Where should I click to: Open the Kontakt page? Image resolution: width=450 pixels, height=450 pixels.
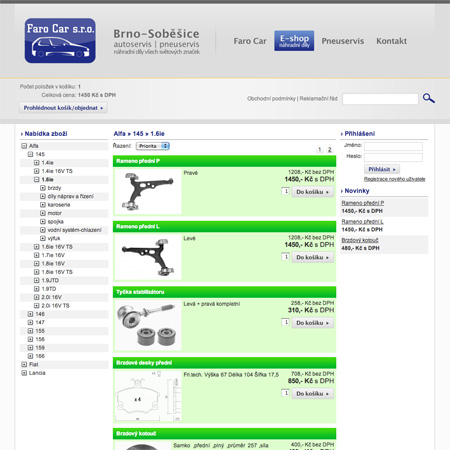391,41
